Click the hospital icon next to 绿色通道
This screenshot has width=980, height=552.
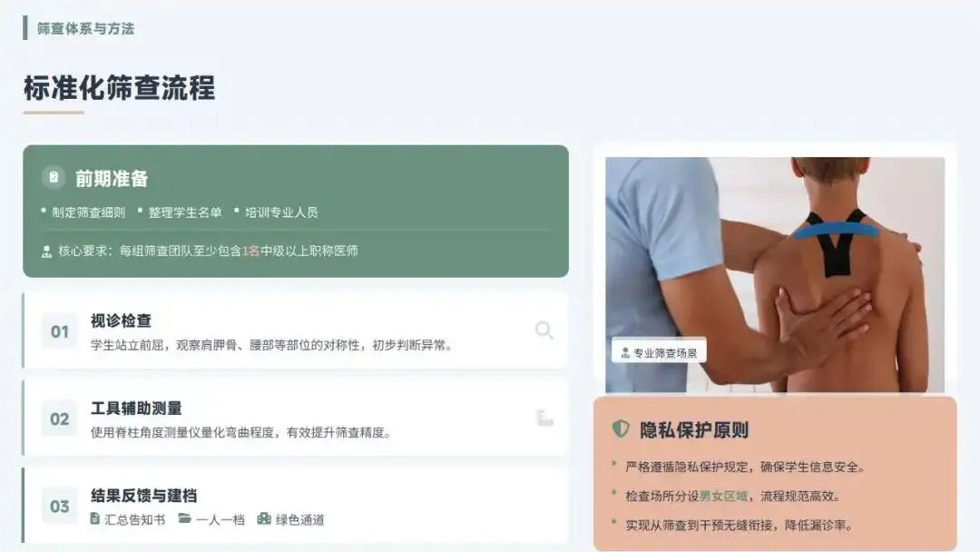coord(264,519)
